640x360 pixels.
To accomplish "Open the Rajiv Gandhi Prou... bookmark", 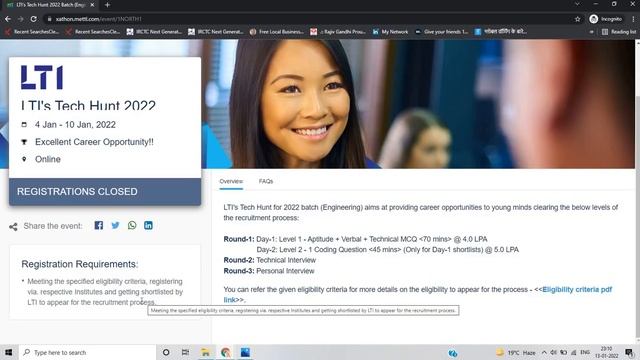I will [338, 31].
